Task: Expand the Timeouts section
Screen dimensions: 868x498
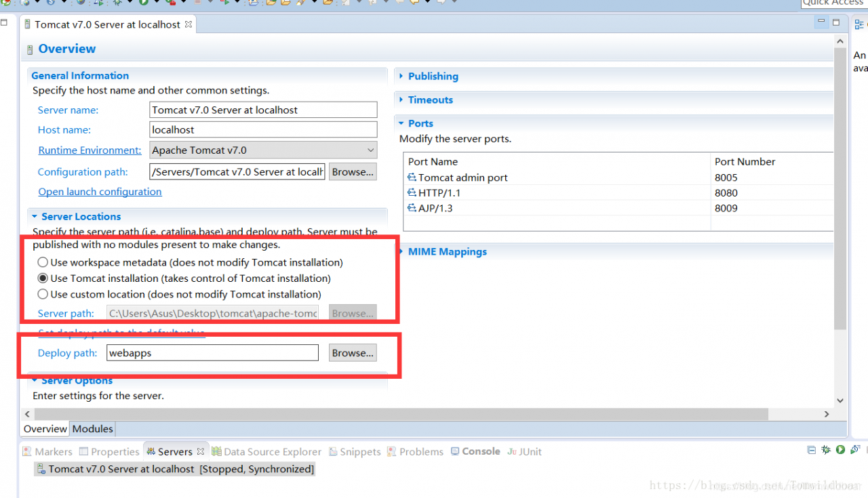Action: (402, 100)
